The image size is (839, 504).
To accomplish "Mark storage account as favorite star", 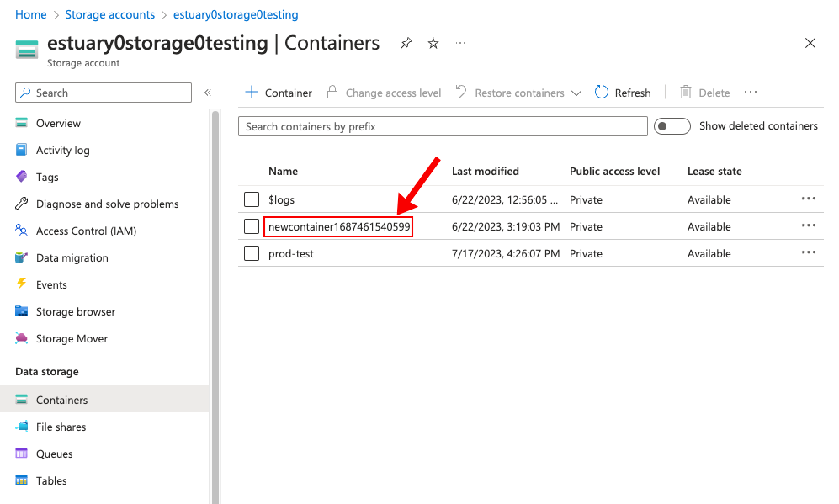I will click(x=433, y=44).
